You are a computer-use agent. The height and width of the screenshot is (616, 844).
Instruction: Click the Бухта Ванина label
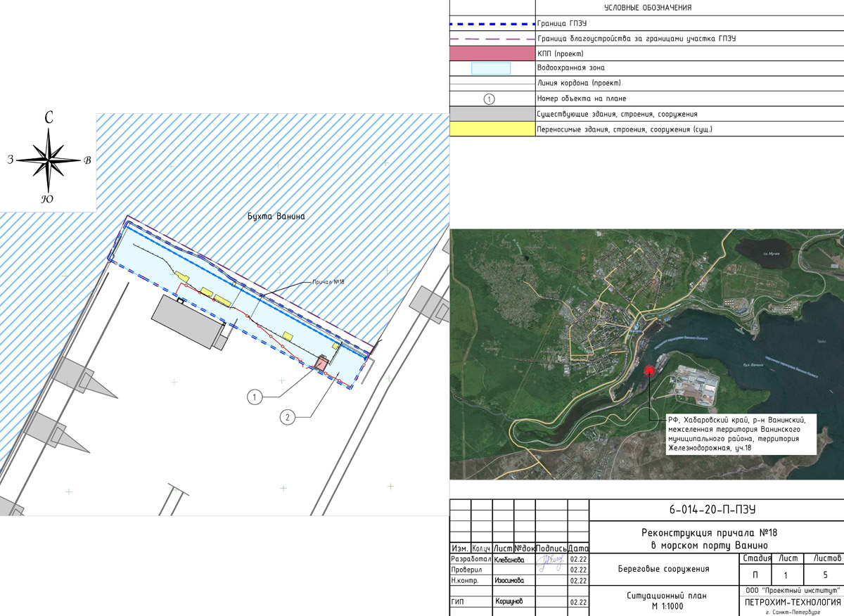click(x=276, y=217)
